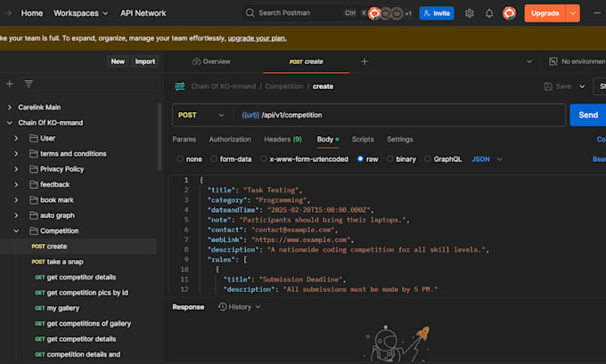Select the GraphQL body type
The height and width of the screenshot is (364, 606).
(428, 158)
